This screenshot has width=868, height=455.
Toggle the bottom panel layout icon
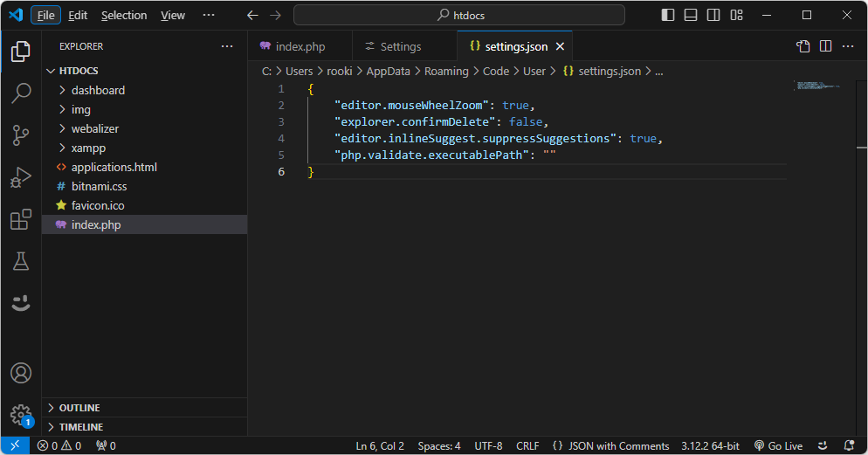[x=691, y=15]
